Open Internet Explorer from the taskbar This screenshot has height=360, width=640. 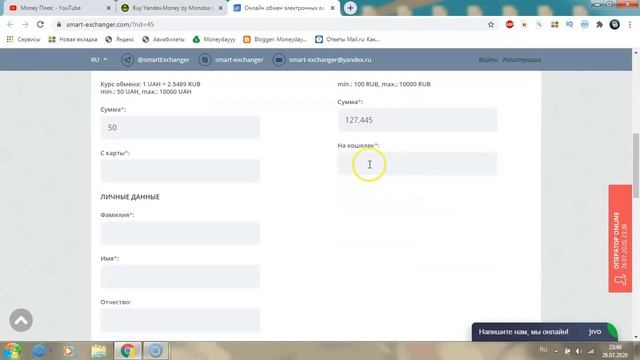click(x=40, y=351)
